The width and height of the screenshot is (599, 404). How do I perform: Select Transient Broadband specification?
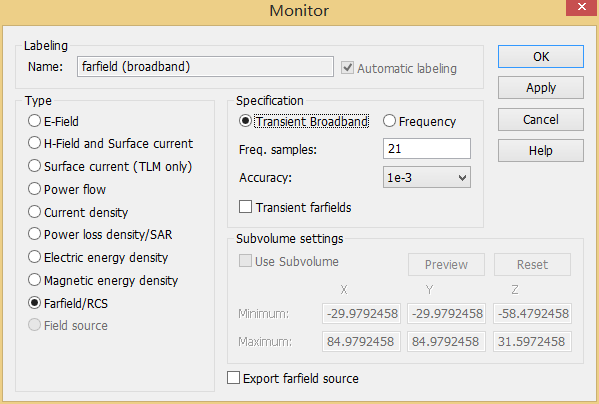tap(245, 121)
